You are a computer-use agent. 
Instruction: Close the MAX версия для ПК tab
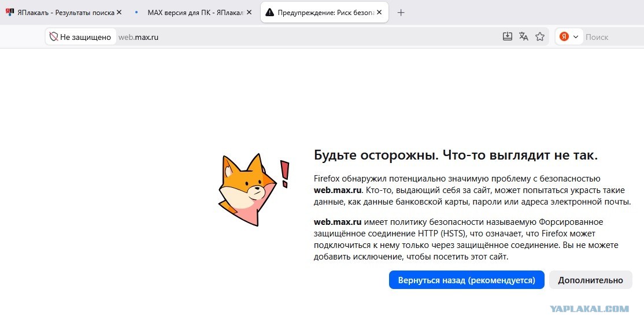249,12
